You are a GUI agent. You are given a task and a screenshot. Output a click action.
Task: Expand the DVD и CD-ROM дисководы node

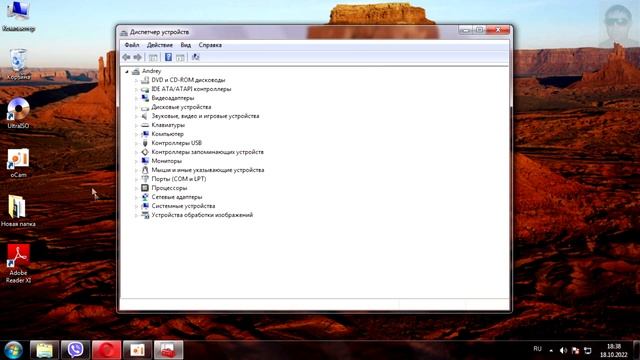point(136,80)
